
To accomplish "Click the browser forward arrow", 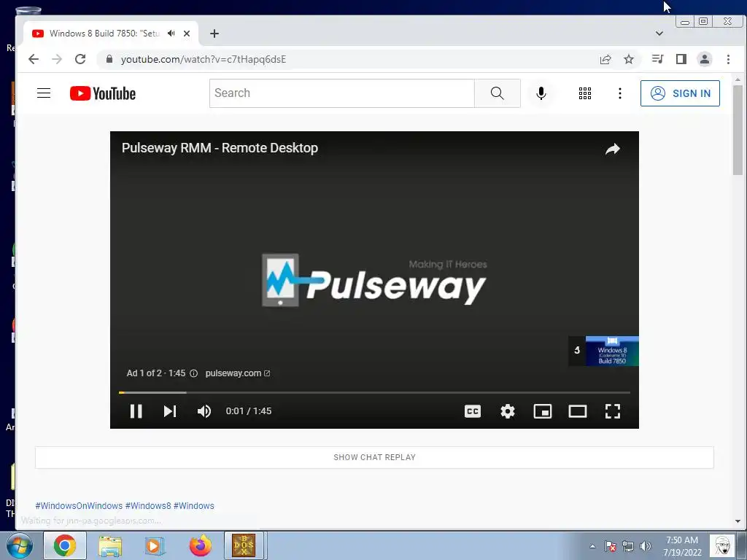I will (57, 59).
